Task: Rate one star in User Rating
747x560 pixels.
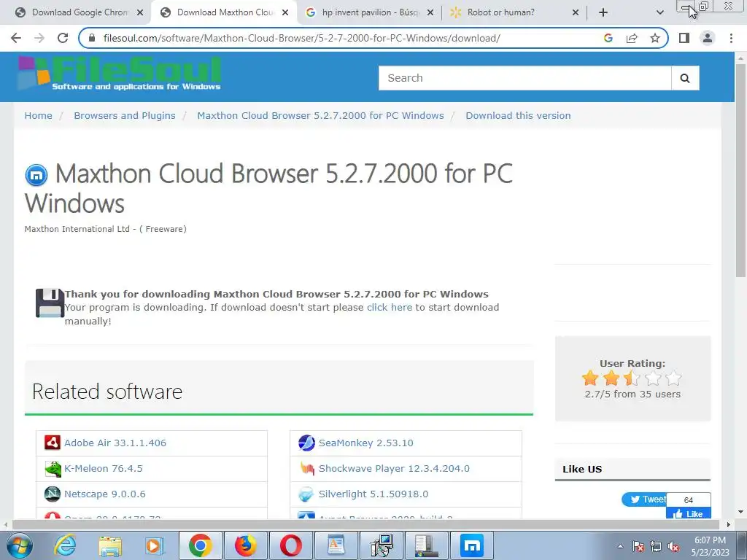Action: point(590,378)
